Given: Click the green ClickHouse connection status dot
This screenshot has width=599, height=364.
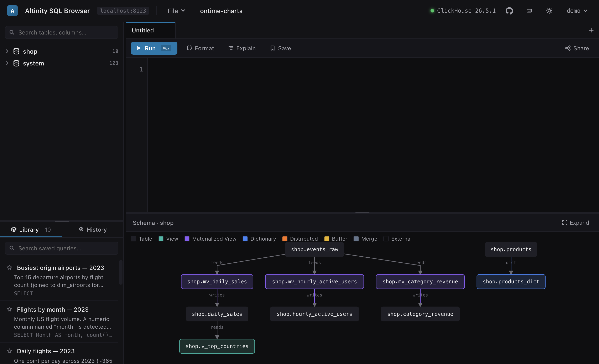Looking at the screenshot, I should point(432,11).
